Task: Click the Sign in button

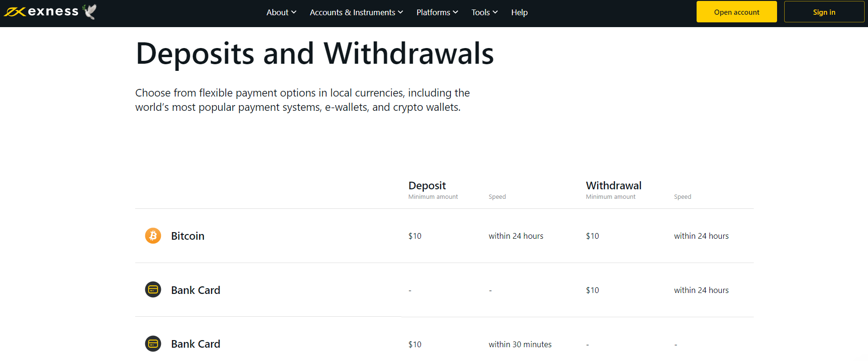Action: [x=824, y=12]
